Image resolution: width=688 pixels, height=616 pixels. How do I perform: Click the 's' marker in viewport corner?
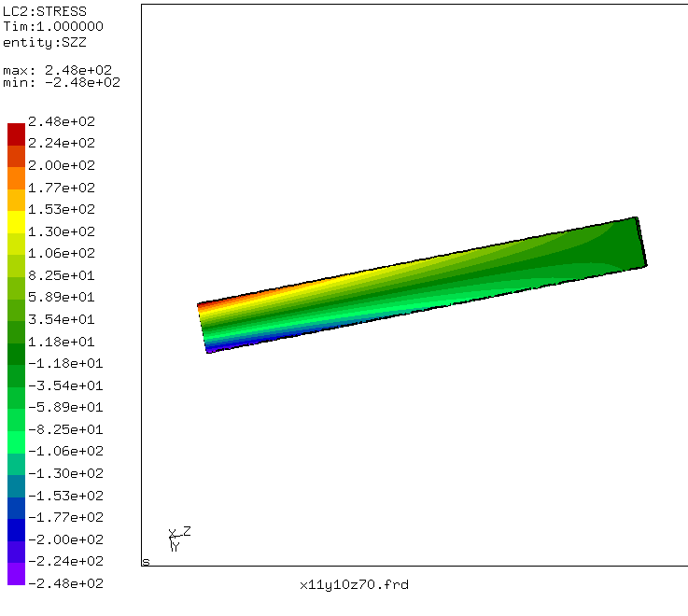[x=147, y=562]
